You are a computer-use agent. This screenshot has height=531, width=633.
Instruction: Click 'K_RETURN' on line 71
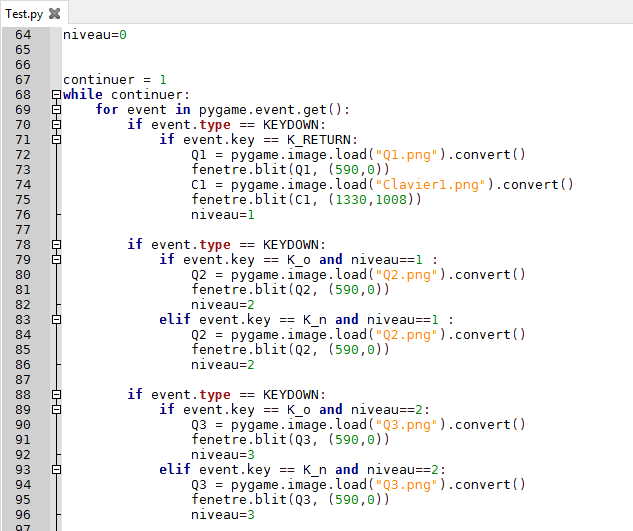point(319,140)
